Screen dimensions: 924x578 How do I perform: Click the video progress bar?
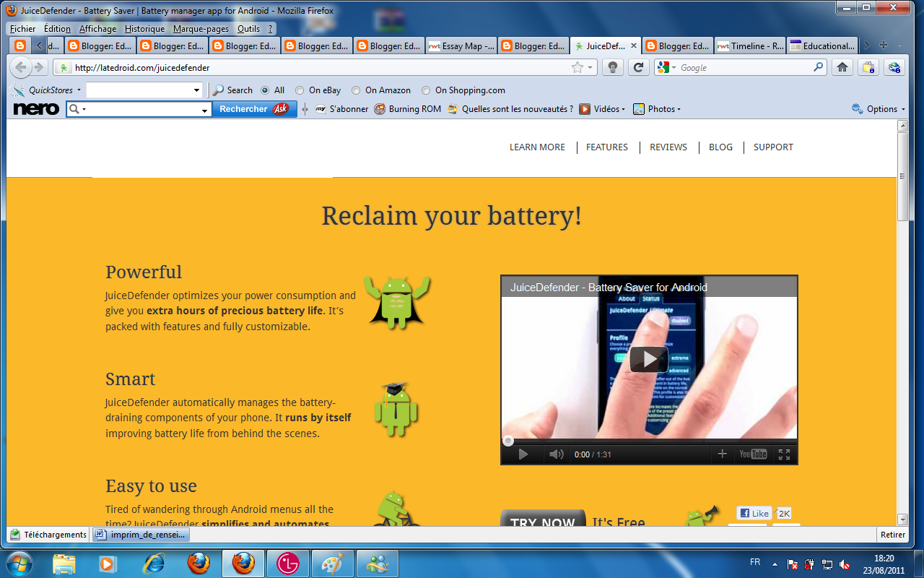click(649, 440)
